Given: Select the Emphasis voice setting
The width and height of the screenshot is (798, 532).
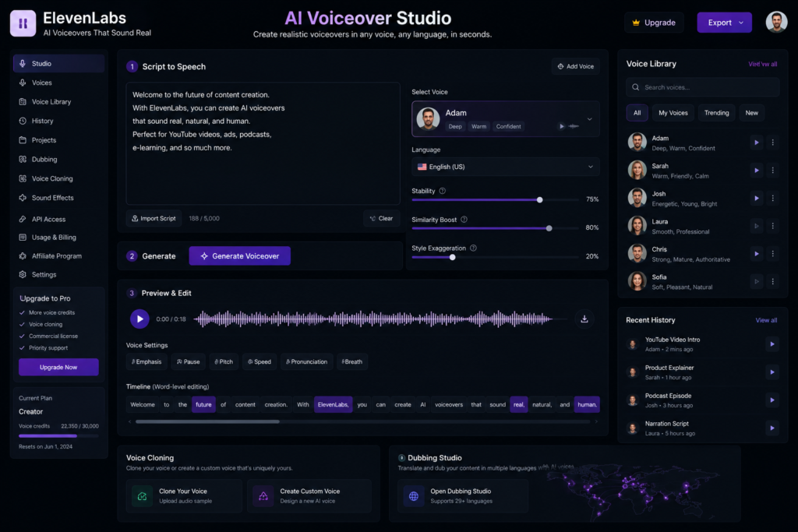Looking at the screenshot, I should 147,361.
